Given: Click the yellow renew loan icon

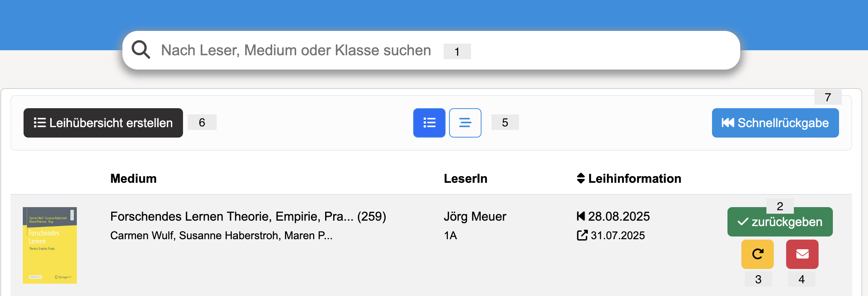Looking at the screenshot, I should click(758, 254).
